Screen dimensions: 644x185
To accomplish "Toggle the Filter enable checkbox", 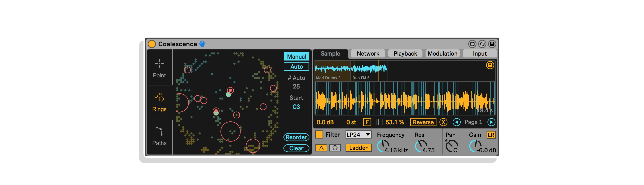I will pos(319,135).
